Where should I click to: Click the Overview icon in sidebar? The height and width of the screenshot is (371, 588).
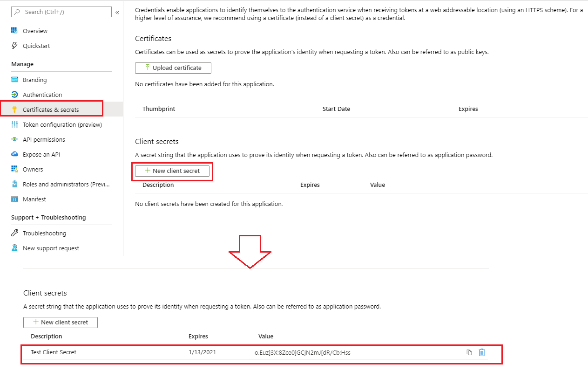point(14,31)
